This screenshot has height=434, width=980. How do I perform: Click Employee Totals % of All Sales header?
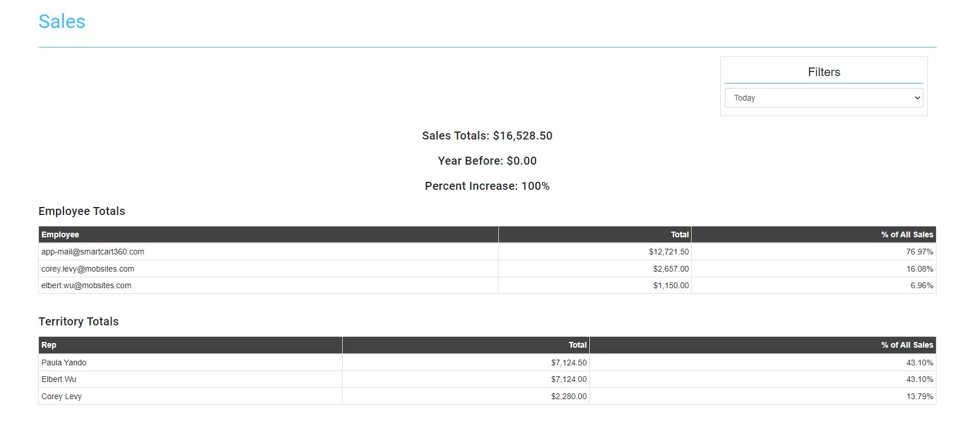point(907,234)
